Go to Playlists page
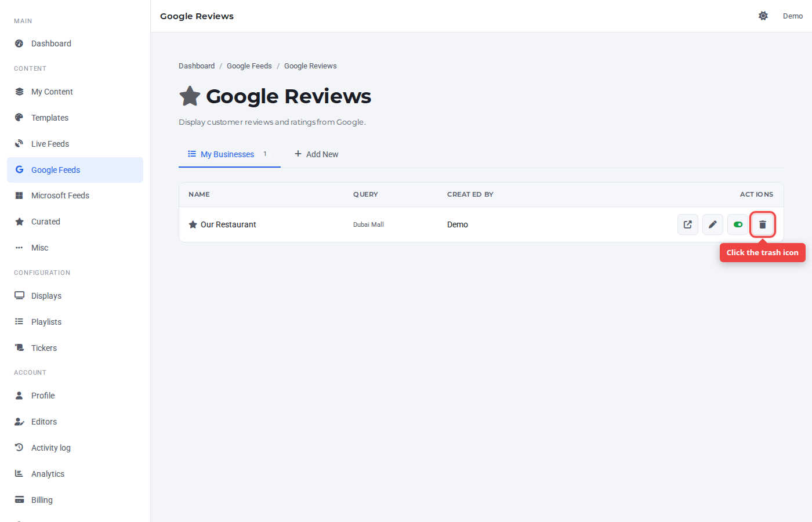 [x=75, y=322]
